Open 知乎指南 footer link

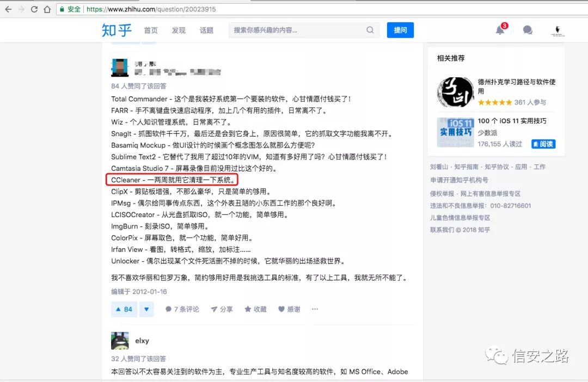click(467, 167)
